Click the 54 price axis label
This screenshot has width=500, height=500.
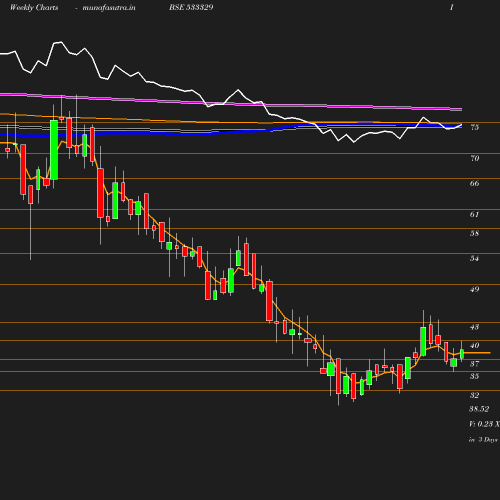(x=475, y=258)
